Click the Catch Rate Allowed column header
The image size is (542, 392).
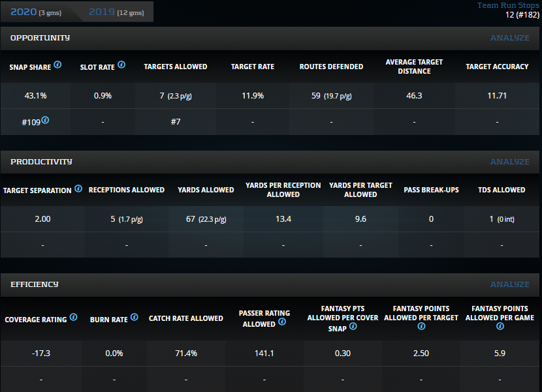click(186, 318)
